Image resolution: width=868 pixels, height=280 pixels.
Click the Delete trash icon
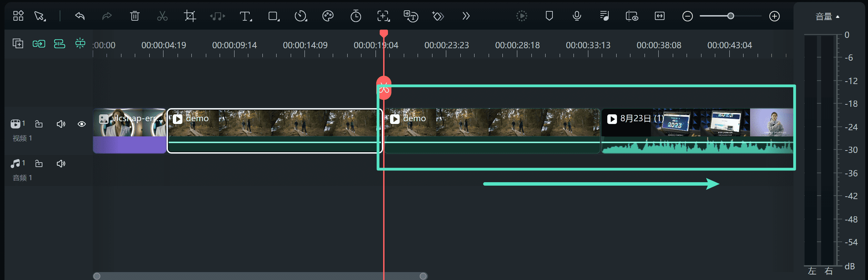134,16
